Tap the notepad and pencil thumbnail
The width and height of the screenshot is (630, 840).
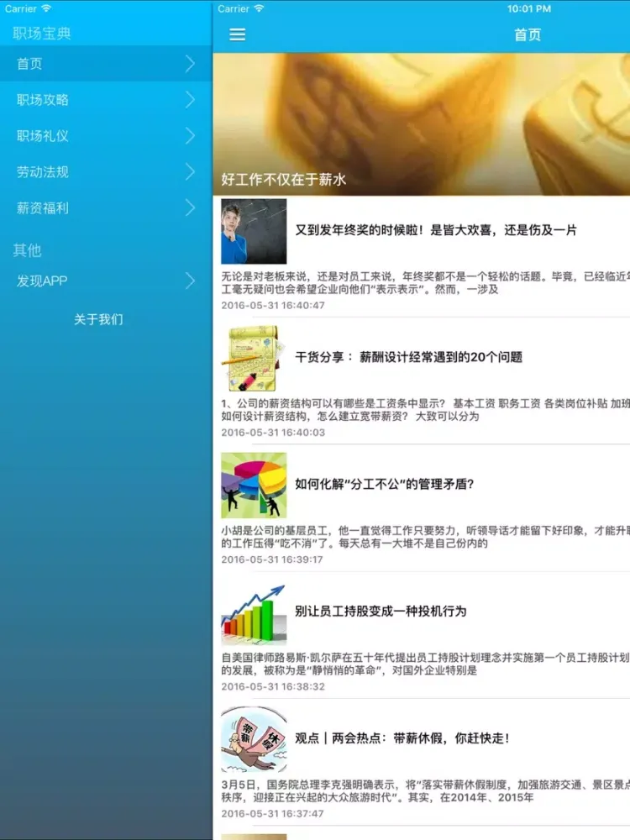click(254, 359)
